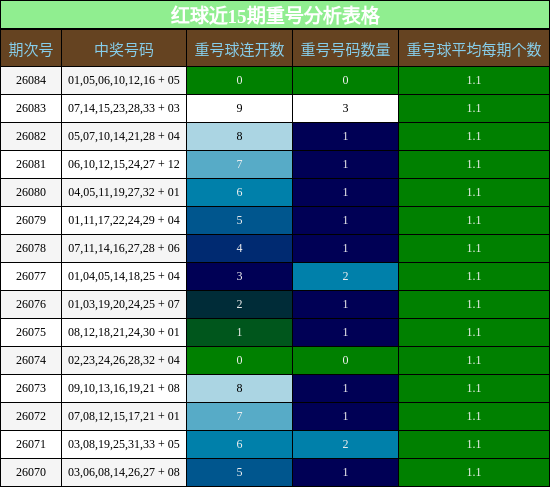Click repeat count 1 in row 26082
Viewport: 550px width, 487px height.
[x=346, y=136]
